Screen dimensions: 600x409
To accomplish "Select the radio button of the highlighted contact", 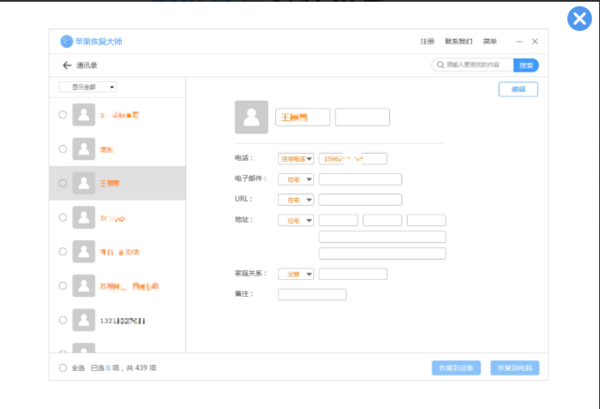I will (x=62, y=183).
